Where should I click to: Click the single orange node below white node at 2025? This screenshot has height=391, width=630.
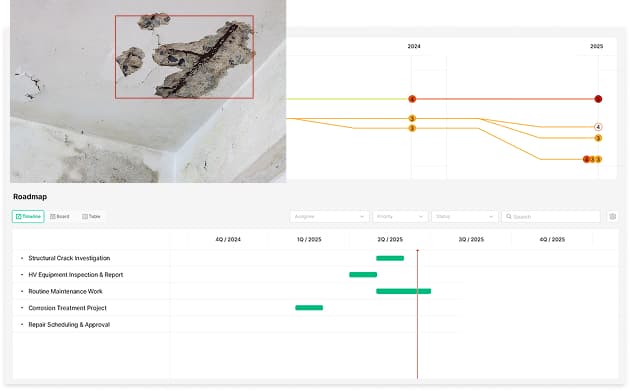coord(598,138)
